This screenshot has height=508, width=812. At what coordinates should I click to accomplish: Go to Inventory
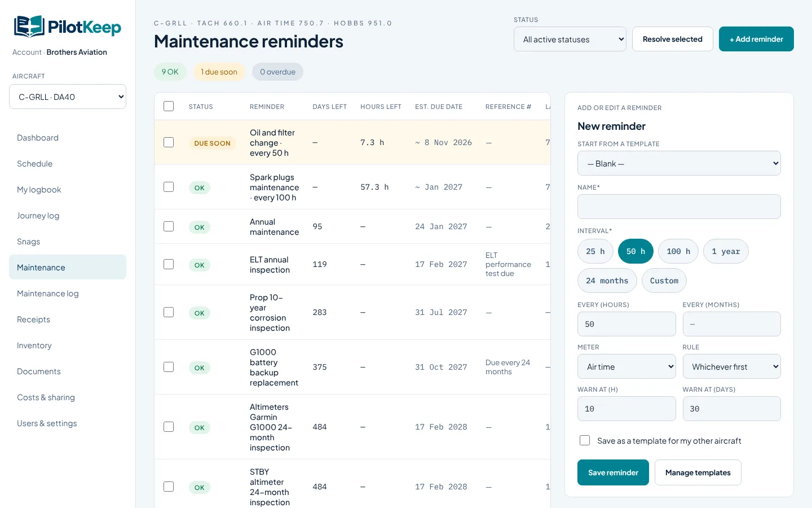tap(68, 345)
